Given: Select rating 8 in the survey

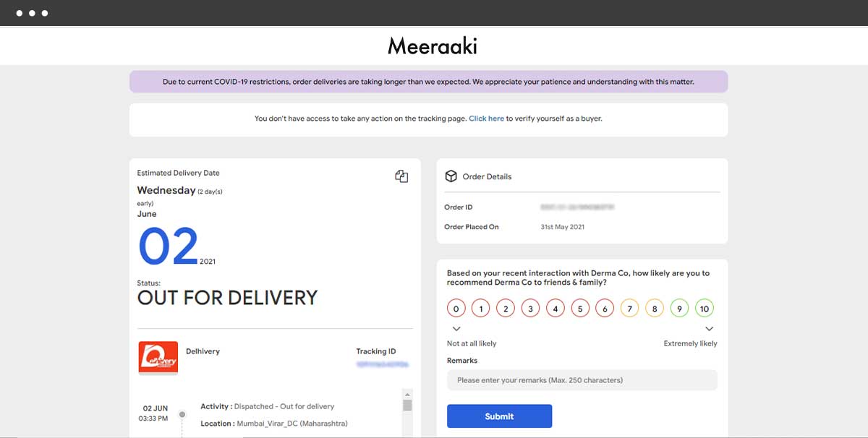Looking at the screenshot, I should [x=654, y=309].
